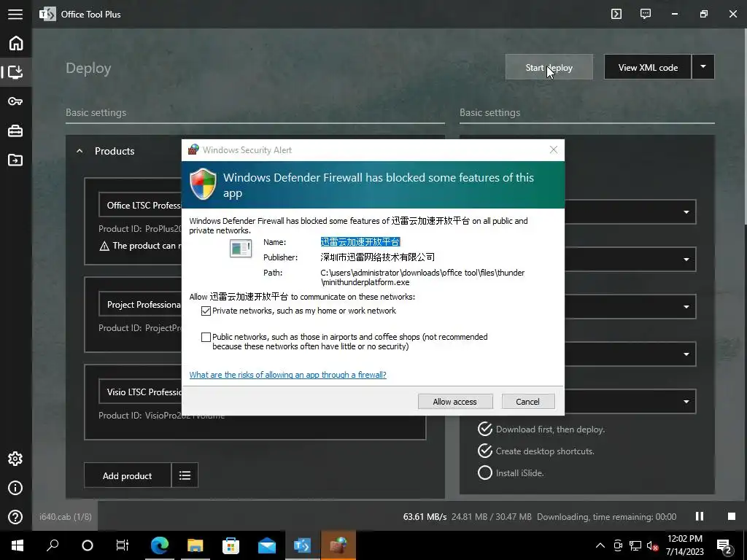Open Mail app from taskbar
This screenshot has width=747, height=560.
click(267, 545)
